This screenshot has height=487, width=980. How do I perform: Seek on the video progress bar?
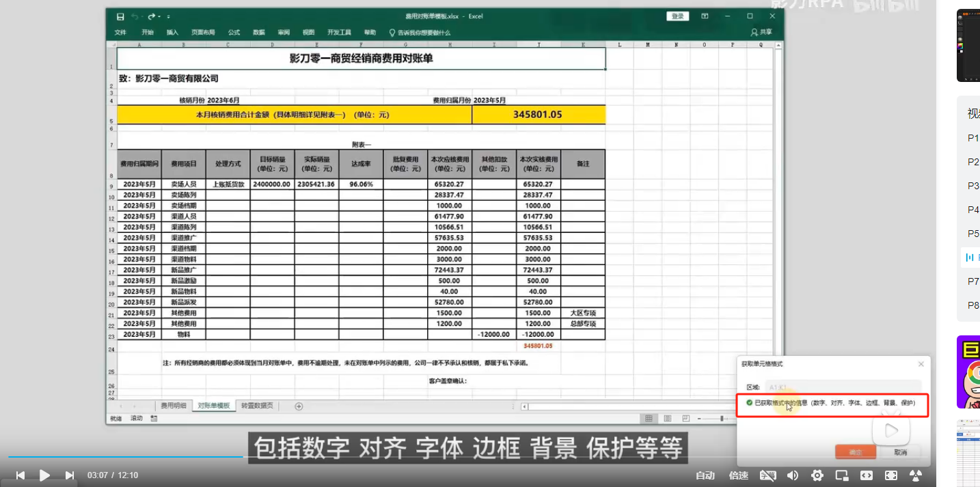467,456
